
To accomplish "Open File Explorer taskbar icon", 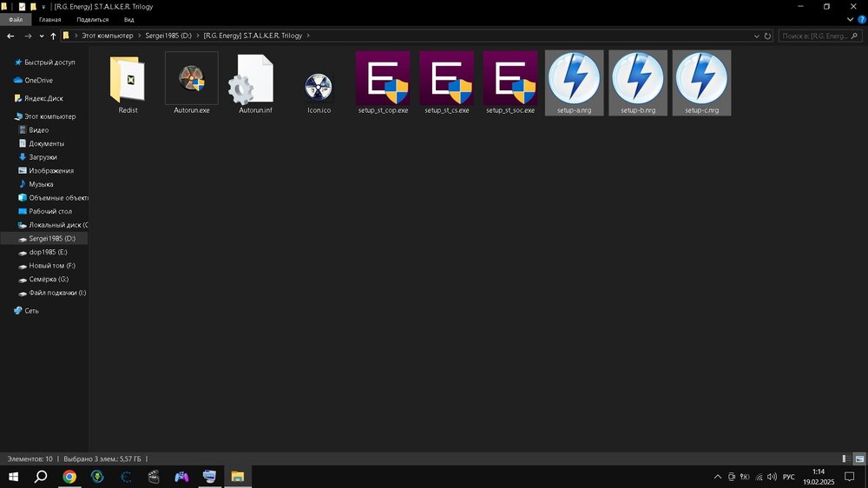I will tap(238, 477).
